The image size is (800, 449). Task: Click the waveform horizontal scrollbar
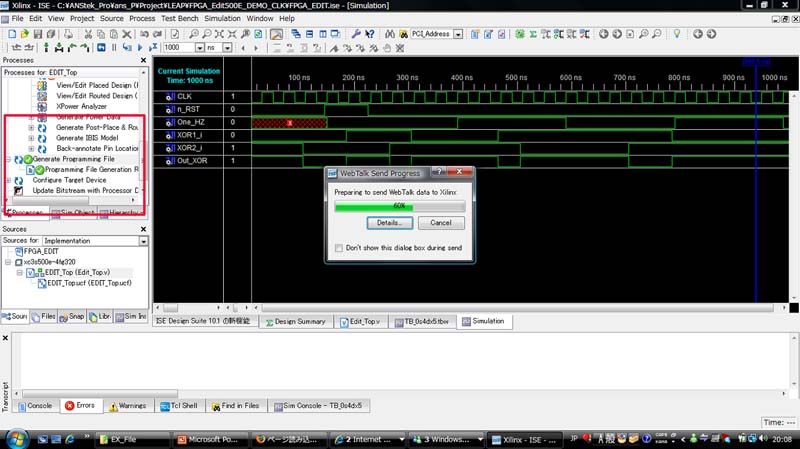click(517, 308)
